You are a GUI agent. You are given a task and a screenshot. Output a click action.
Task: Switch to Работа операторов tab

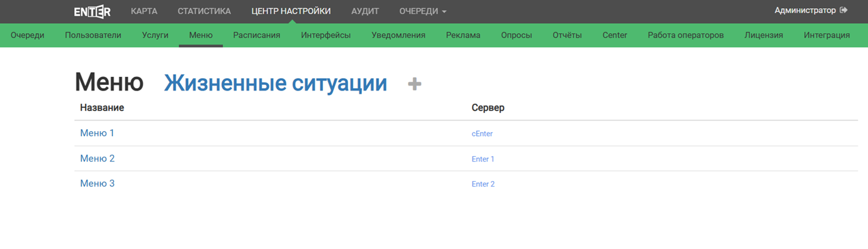click(686, 35)
